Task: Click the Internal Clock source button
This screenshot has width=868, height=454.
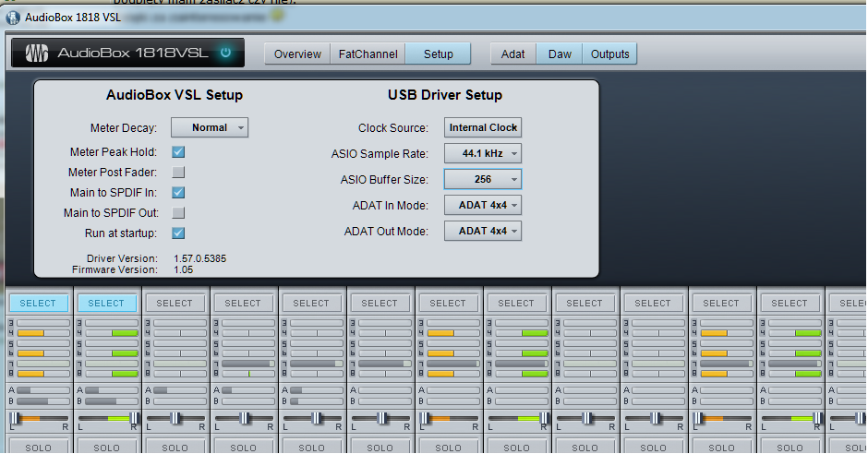Action: [483, 127]
